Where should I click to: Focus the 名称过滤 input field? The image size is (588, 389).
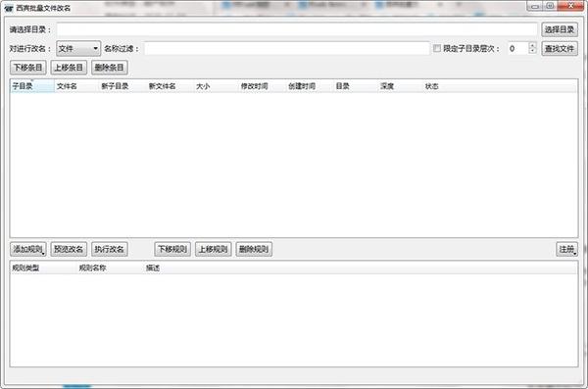coord(287,48)
